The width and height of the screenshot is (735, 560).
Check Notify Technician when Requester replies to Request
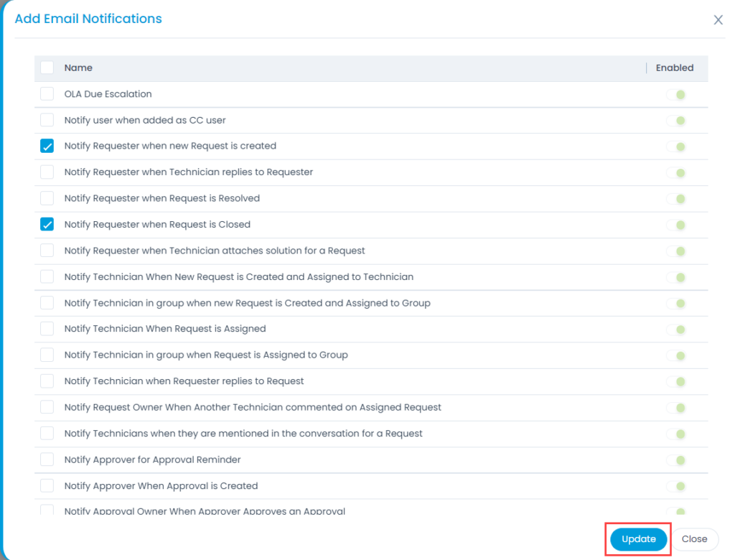[x=47, y=381]
